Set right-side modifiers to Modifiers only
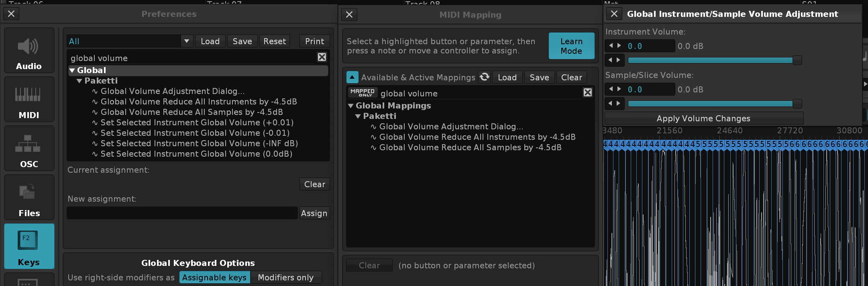 [x=285, y=278]
